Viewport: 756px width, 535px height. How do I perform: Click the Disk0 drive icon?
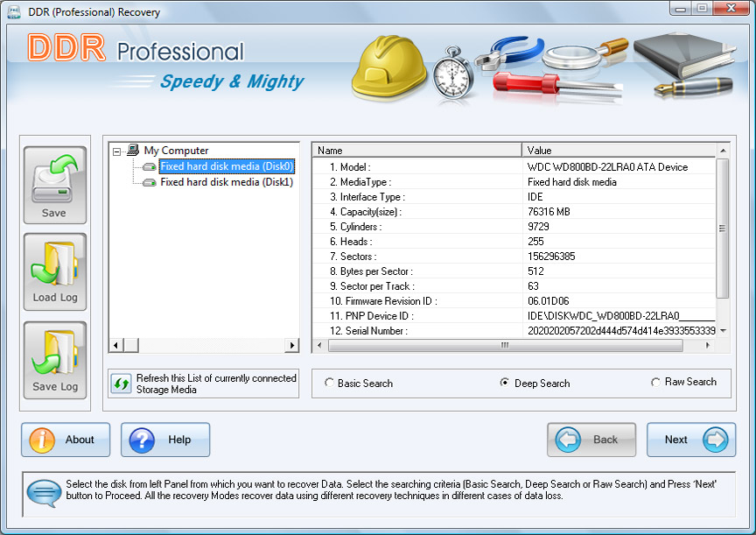150,167
